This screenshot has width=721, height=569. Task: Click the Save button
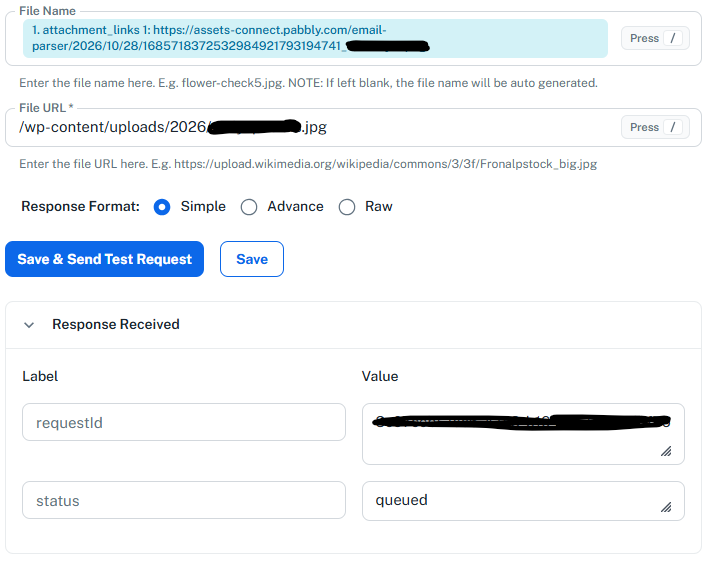(x=252, y=259)
